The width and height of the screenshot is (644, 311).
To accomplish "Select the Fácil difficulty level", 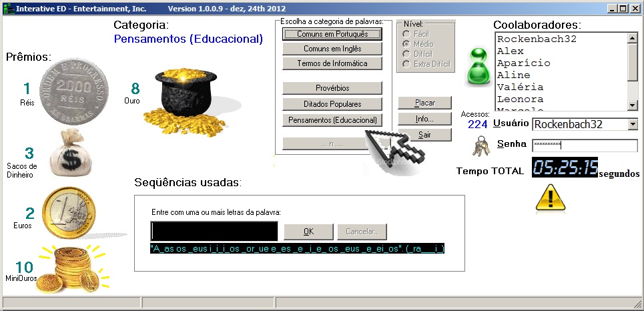I will 406,34.
